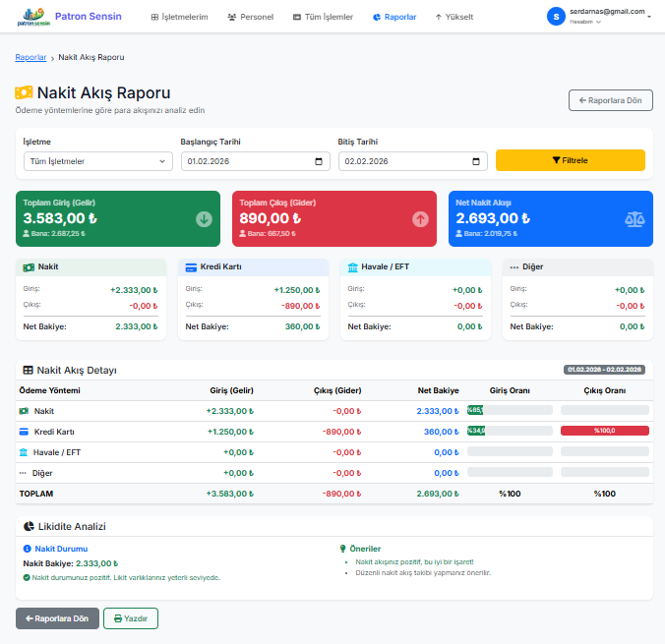665x644 pixels.
Task: Open Tüm İşlemler in navigation
Action: 323,17
